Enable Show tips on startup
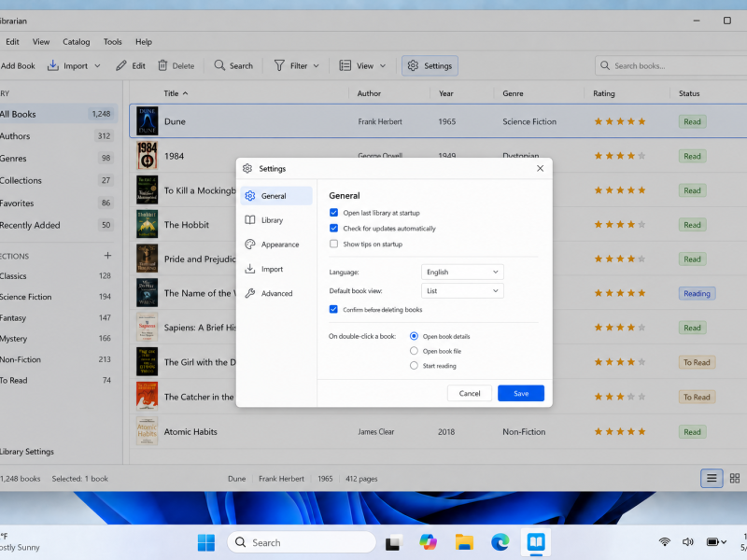747x560 pixels. 333,244
